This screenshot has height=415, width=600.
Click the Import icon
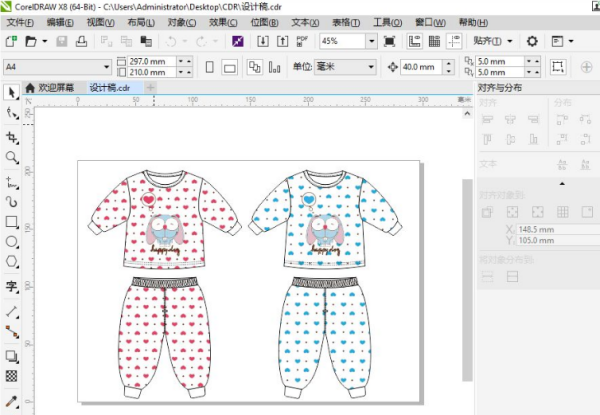point(262,41)
